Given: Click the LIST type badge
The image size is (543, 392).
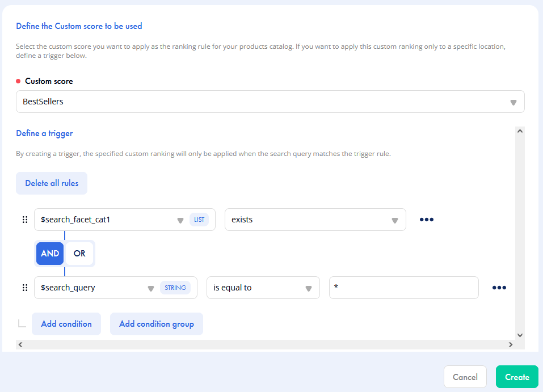Looking at the screenshot, I should 199,220.
